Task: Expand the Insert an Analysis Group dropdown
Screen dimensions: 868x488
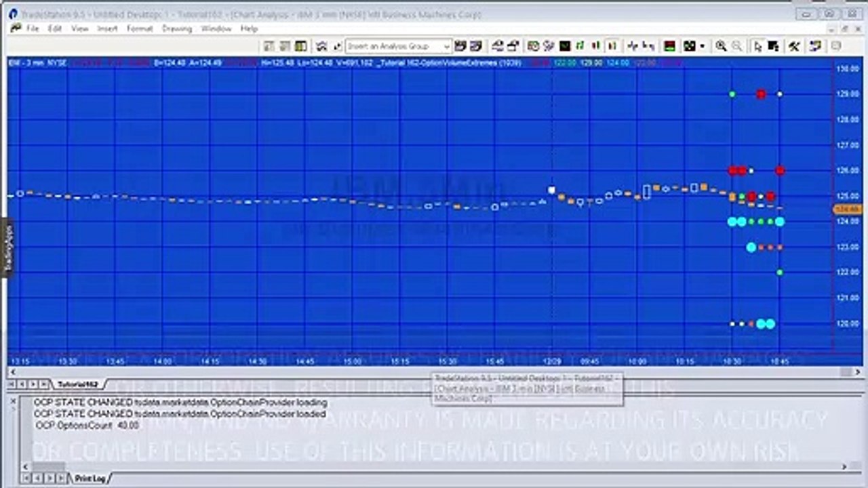Action: point(446,46)
